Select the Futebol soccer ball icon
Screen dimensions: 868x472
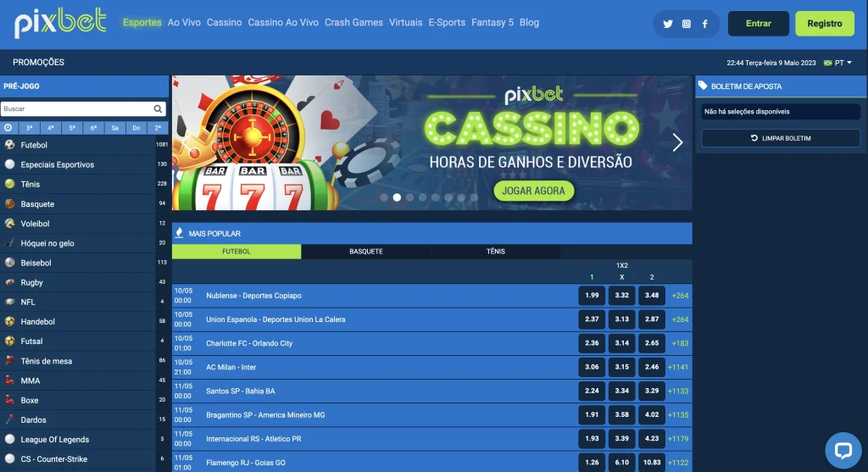(10, 145)
